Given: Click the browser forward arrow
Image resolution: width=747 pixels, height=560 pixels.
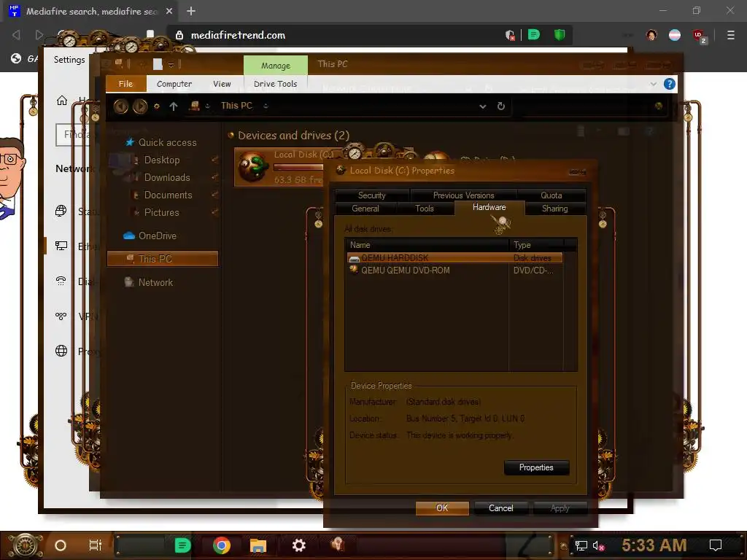Looking at the screenshot, I should click(x=39, y=35).
